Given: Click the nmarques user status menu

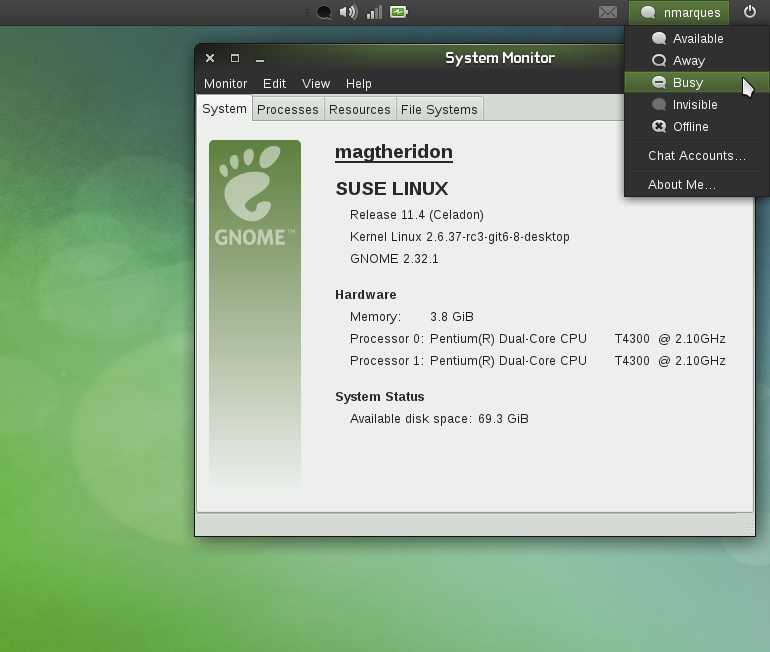Looking at the screenshot, I should pyautogui.click(x=679, y=12).
